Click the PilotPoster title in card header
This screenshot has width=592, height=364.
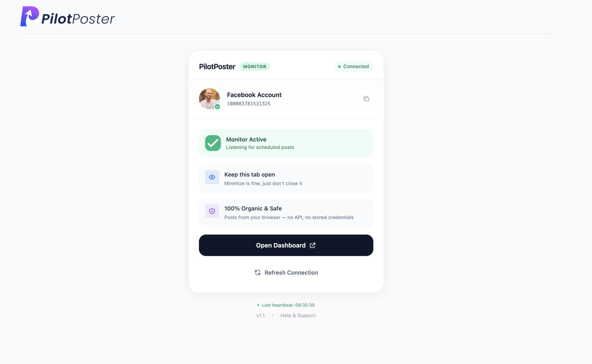[x=217, y=66]
